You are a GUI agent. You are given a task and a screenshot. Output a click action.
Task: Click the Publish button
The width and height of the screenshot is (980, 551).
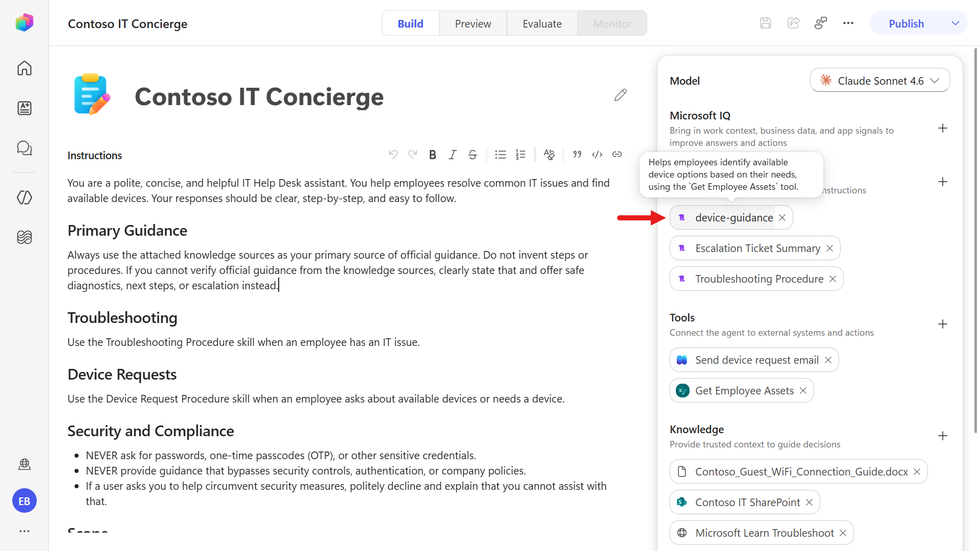coord(906,23)
